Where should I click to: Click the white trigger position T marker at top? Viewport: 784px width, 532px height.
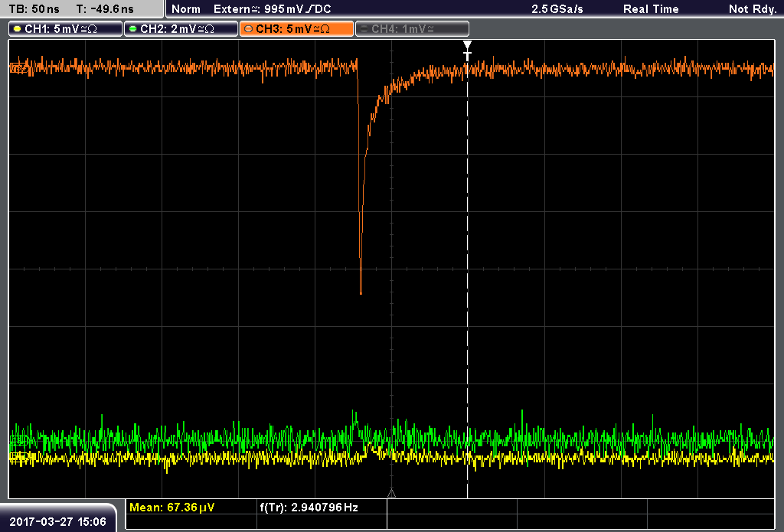tap(467, 51)
